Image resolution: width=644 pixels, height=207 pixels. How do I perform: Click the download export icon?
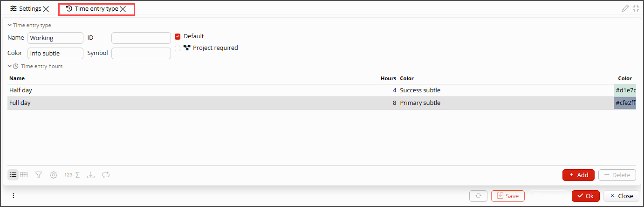click(91, 175)
